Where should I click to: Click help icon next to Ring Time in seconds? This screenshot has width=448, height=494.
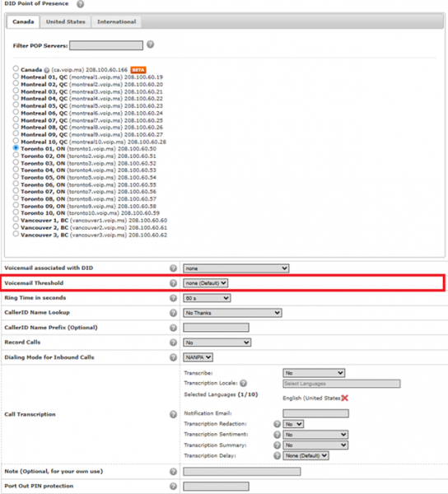click(x=173, y=298)
